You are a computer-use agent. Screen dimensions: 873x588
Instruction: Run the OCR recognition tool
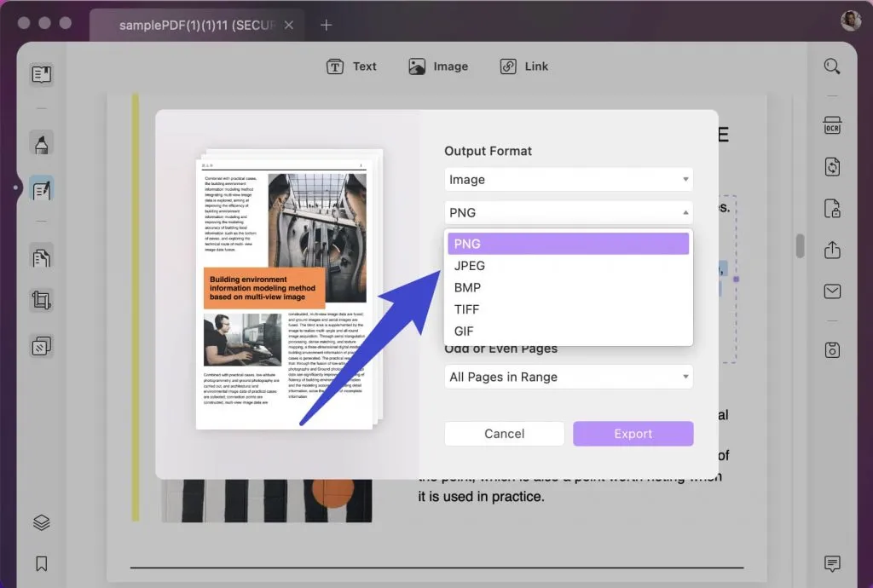(x=832, y=126)
